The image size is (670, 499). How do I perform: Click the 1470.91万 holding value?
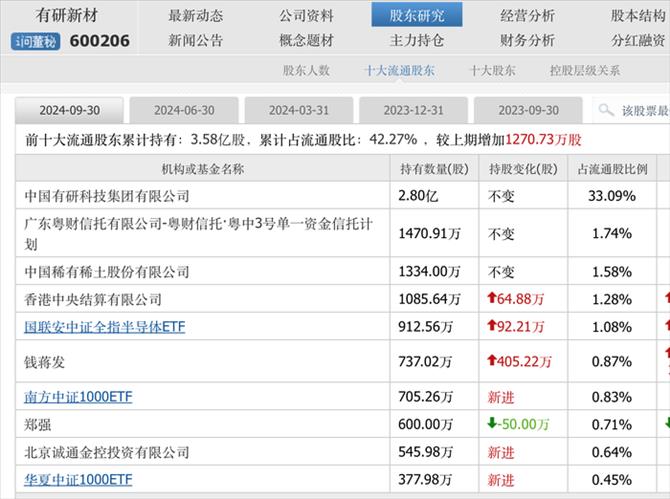coord(429,233)
